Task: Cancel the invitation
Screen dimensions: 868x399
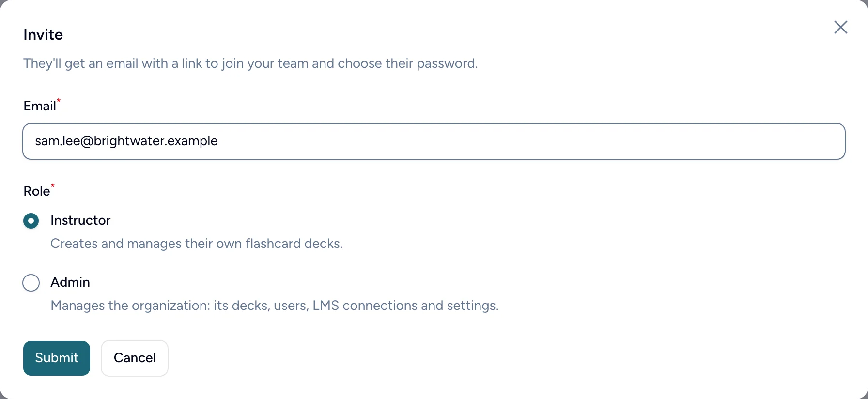Action: [135, 358]
